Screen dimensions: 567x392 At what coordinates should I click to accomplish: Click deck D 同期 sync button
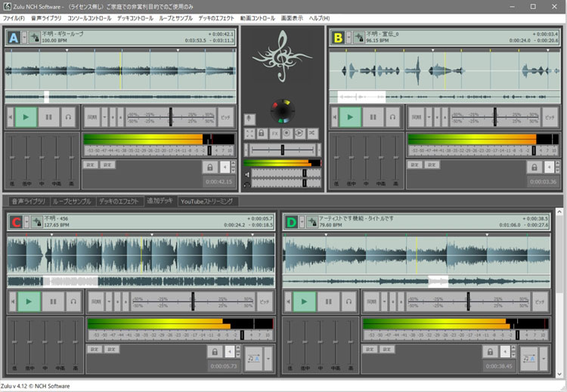point(372,301)
